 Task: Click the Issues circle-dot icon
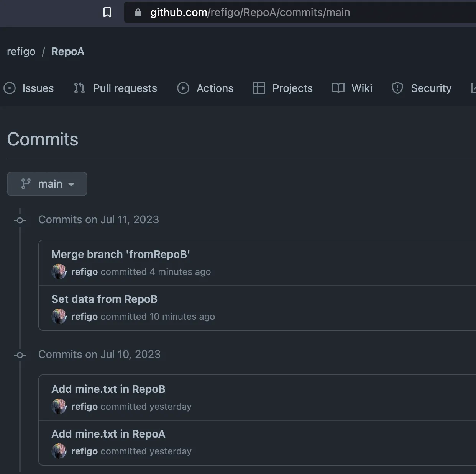(10, 88)
